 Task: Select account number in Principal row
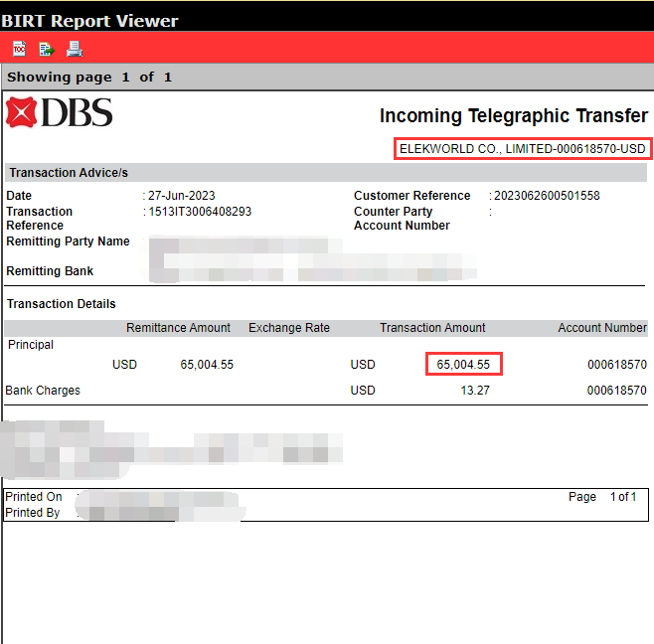coord(617,365)
